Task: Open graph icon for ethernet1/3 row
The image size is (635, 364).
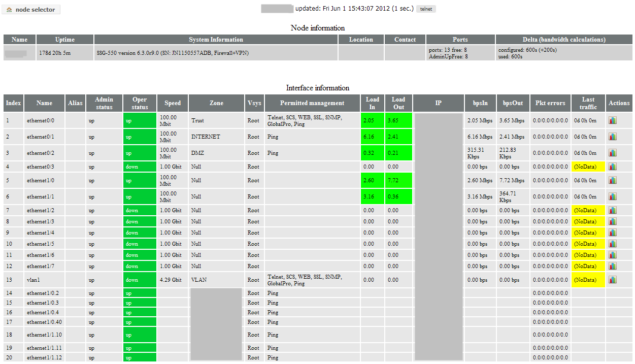Action: [613, 221]
